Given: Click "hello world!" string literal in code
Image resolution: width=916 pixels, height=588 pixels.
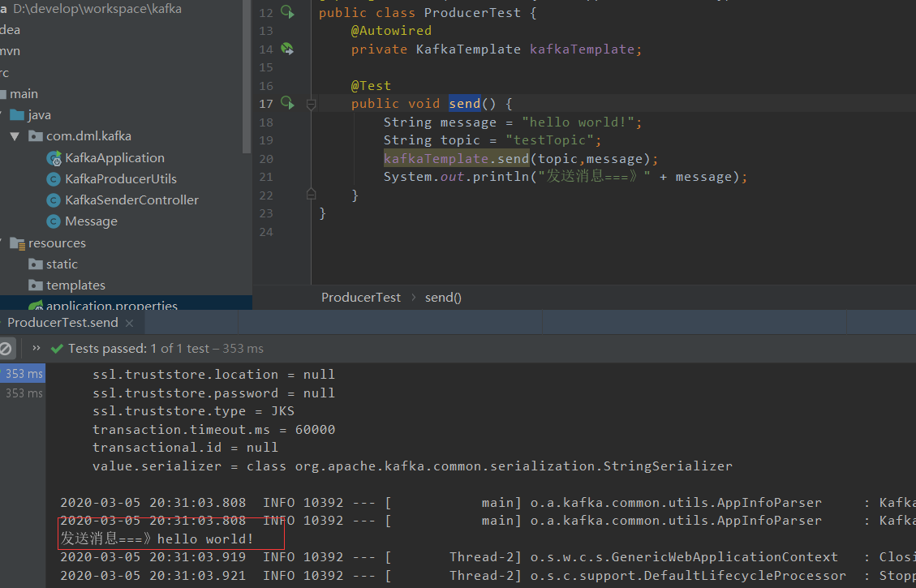Looking at the screenshot, I should pyautogui.click(x=577, y=122).
